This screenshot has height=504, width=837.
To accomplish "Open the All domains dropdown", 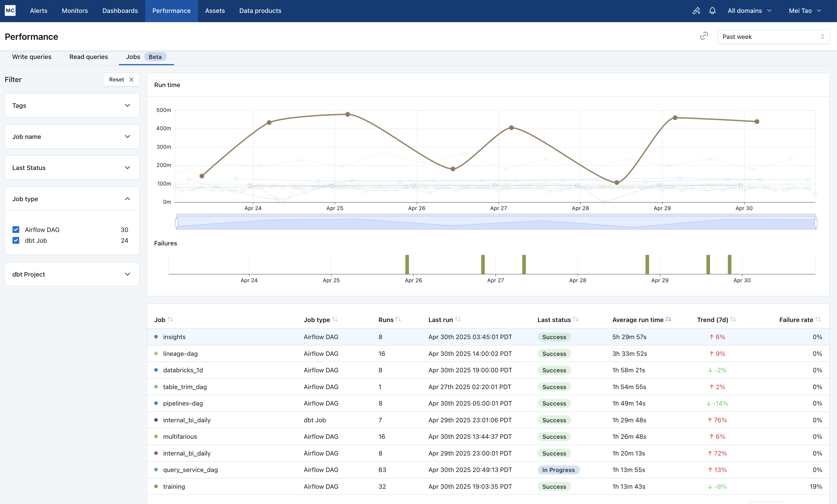I will tap(749, 10).
